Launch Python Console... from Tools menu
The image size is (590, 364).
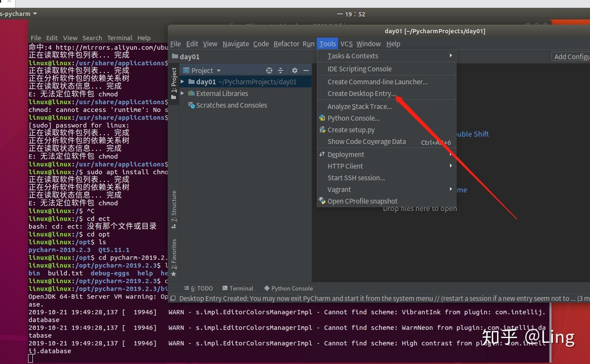(x=386, y=118)
